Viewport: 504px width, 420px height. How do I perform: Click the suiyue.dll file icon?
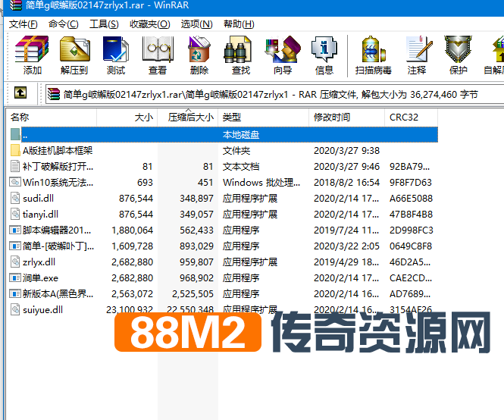click(15, 310)
